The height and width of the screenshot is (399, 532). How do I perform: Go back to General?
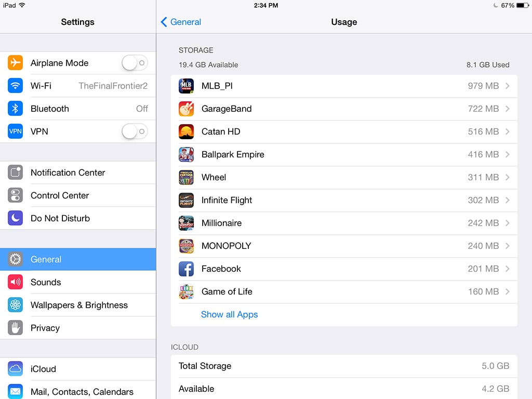(181, 22)
